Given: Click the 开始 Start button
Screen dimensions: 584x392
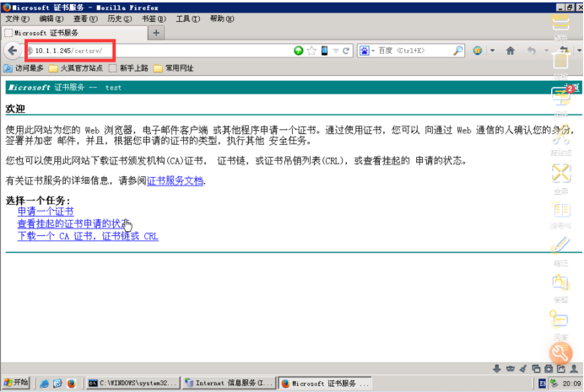Looking at the screenshot, I should tap(16, 383).
